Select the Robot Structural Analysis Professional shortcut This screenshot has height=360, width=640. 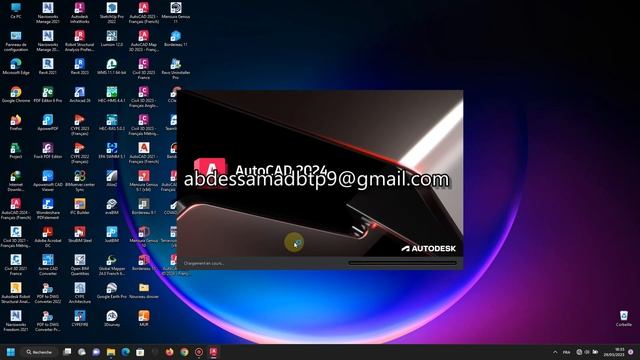coord(80,41)
